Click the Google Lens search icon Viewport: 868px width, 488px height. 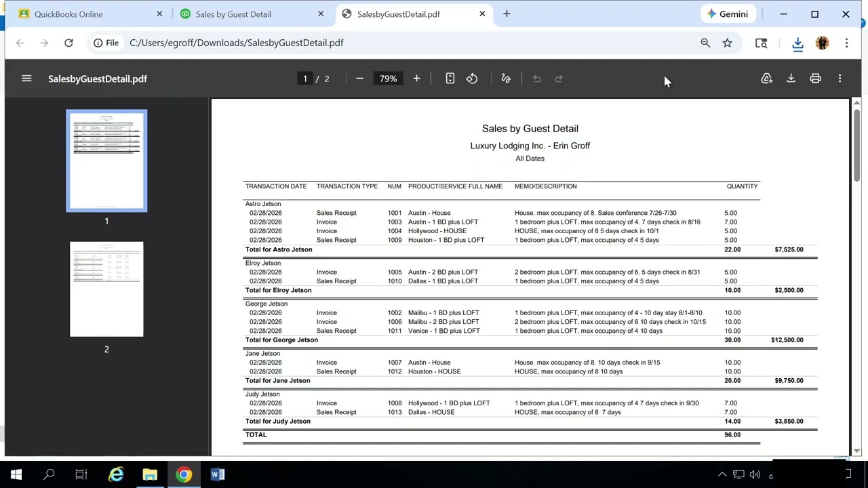(761, 43)
